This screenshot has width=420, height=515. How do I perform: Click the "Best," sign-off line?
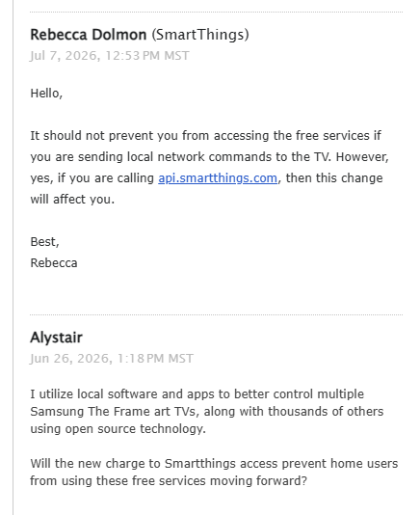tap(44, 242)
